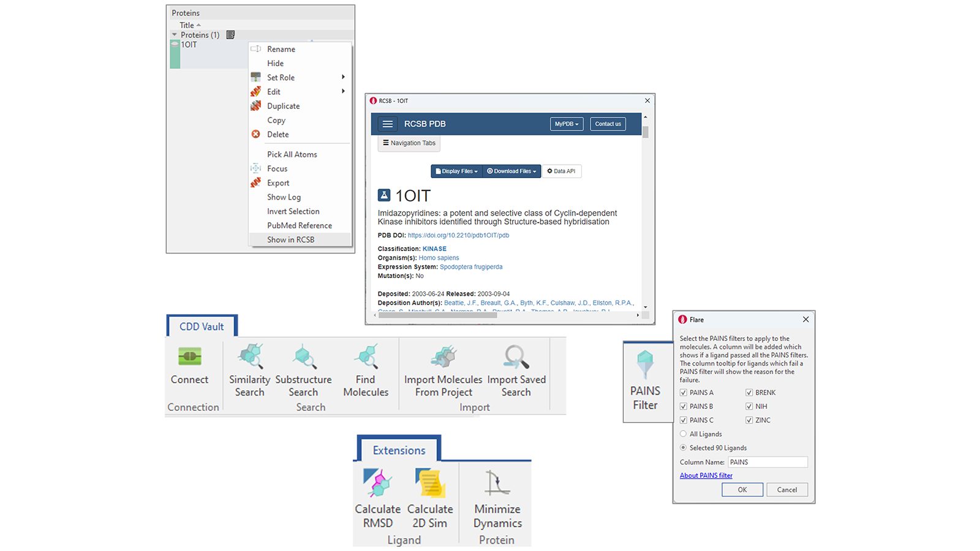
Task: Confirm PAINS filter with OK button
Action: tap(742, 490)
